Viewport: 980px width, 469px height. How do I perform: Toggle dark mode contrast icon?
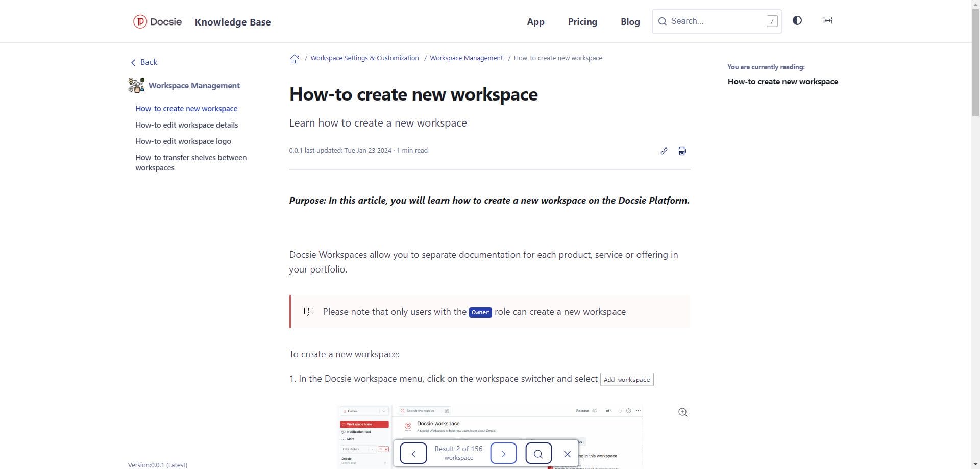coord(797,21)
